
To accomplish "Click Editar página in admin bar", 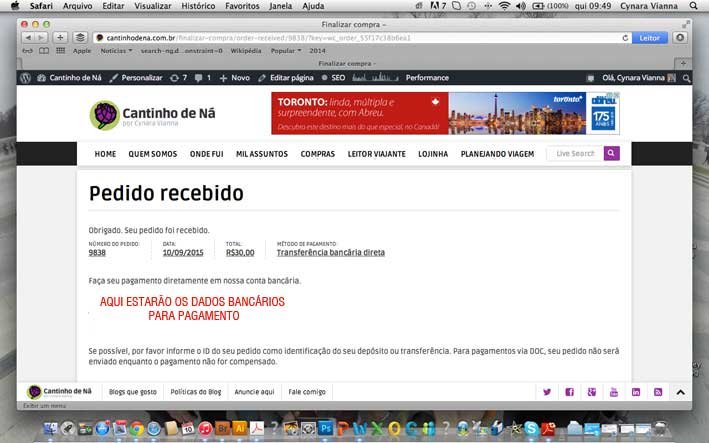I will pyautogui.click(x=286, y=78).
